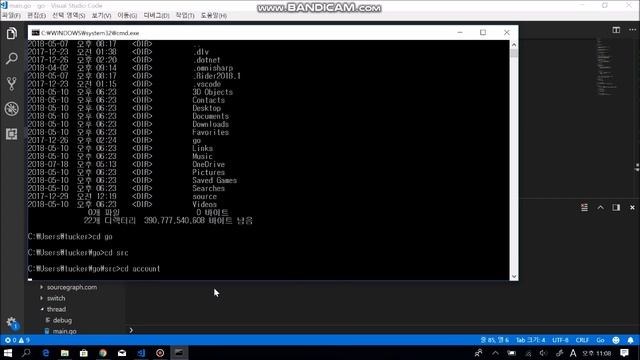Screen dimensions: 640x360
Task: Open File Explorer from the taskbar
Action: pyautogui.click(x=64, y=353)
